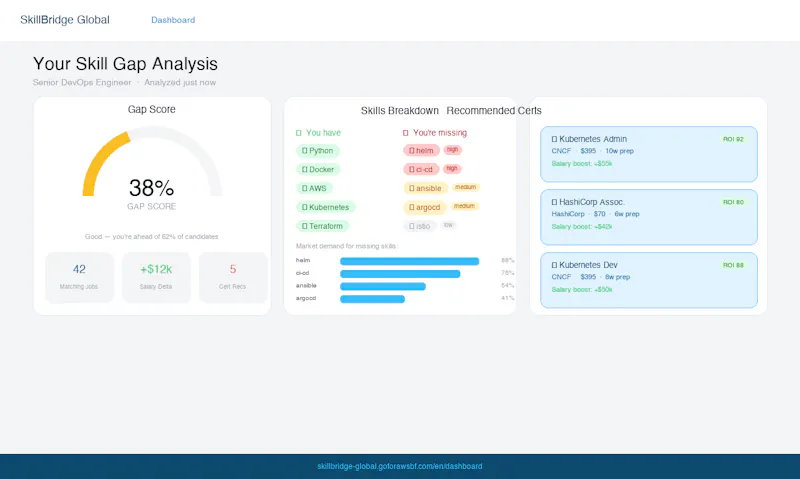Click the Terraform skill chip
The width and height of the screenshot is (800, 479).
pyautogui.click(x=322, y=226)
